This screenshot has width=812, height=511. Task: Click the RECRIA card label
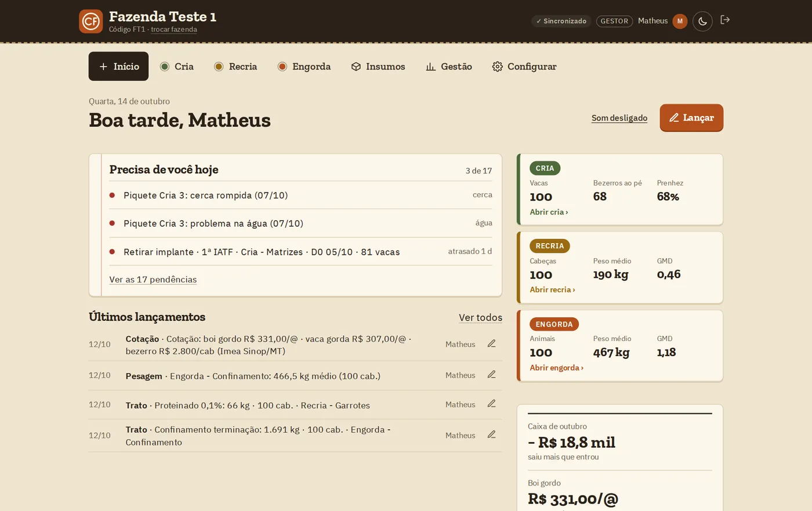pos(550,246)
